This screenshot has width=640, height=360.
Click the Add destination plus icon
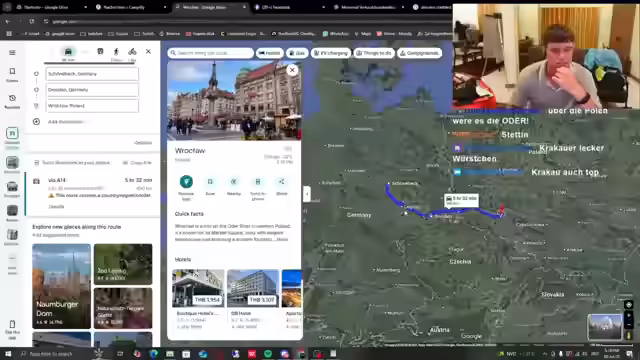36,122
